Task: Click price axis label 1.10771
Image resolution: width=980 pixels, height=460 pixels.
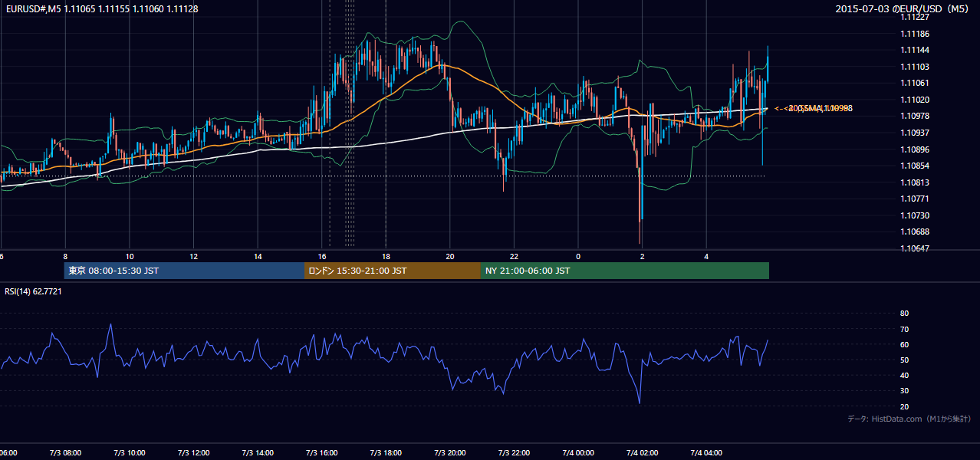Action: [916, 199]
